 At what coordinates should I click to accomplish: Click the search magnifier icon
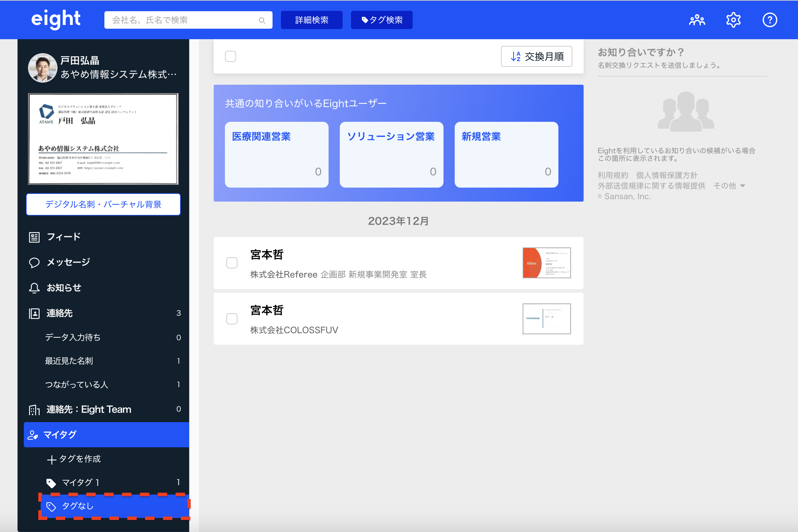(262, 20)
